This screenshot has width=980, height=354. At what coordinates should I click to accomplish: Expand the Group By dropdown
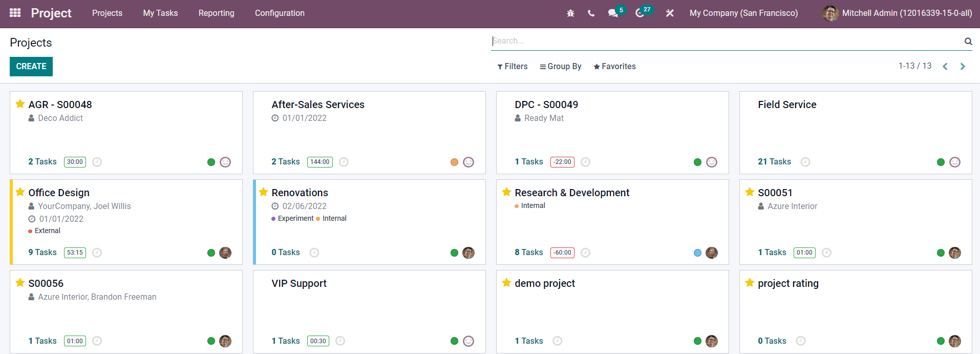(561, 67)
